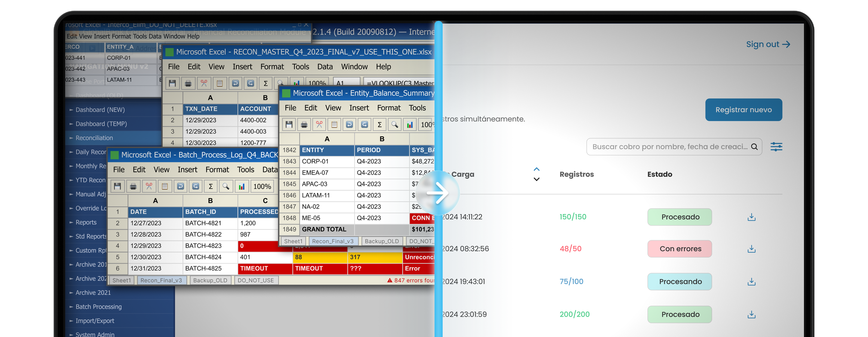This screenshot has height=337, width=868.
Task: Cut cells with the scissors icon in Entity_Balance_Summary
Action: pyautogui.click(x=319, y=124)
